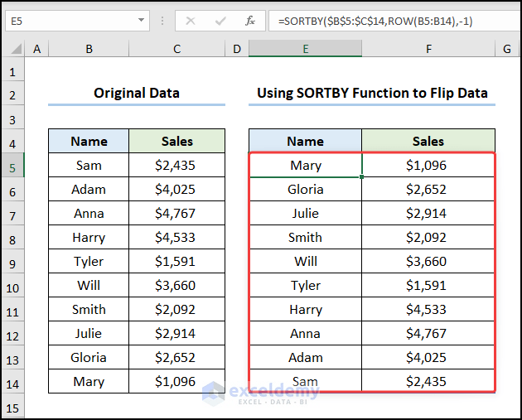Click the formula bar SORTBY formula
Viewport: 522px width, 420px height.
375,21
